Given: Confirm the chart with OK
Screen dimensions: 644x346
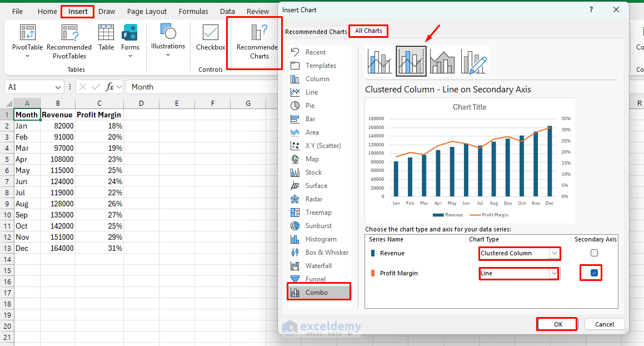Looking at the screenshot, I should (558, 324).
